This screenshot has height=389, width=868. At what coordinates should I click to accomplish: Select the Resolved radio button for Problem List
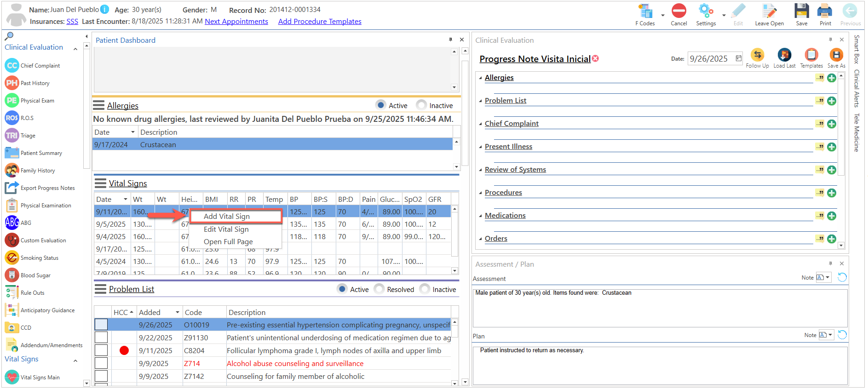[379, 289]
